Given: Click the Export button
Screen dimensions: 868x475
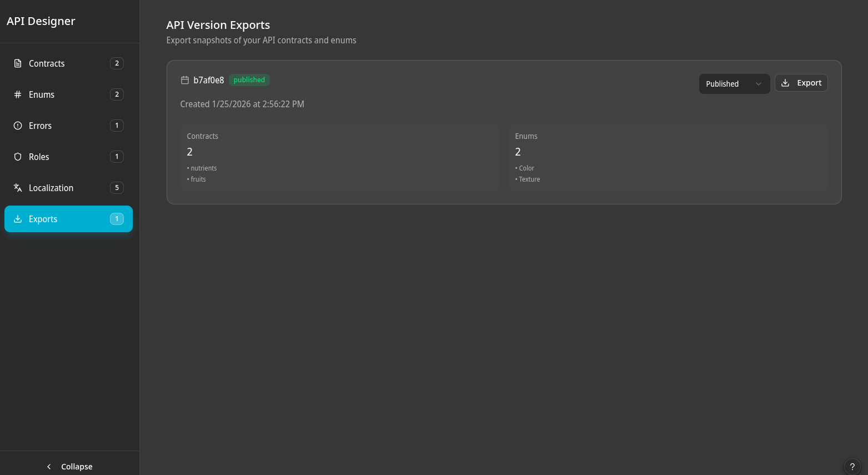Looking at the screenshot, I should click(801, 83).
